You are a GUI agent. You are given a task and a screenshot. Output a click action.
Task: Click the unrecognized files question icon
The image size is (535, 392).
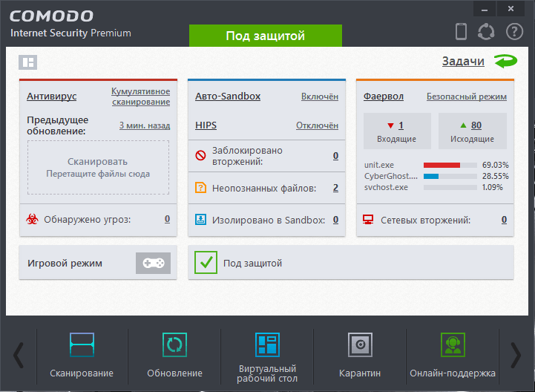point(200,188)
